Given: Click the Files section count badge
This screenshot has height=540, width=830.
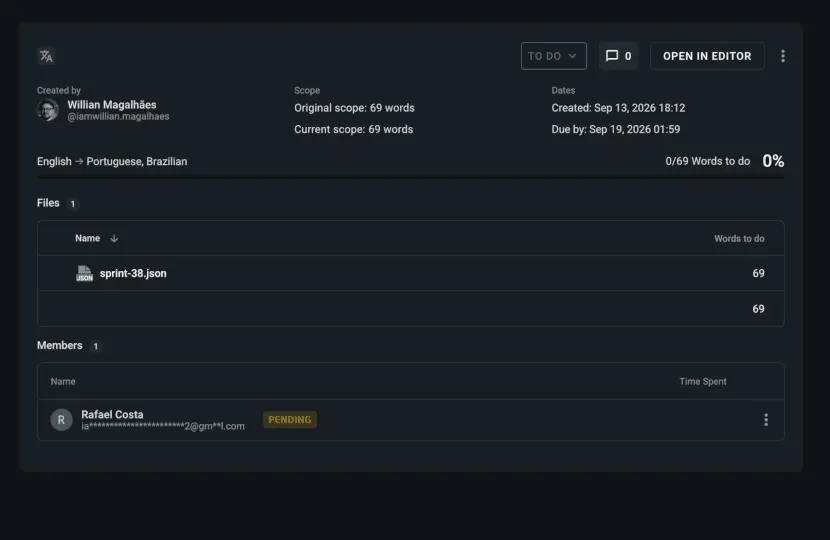Looking at the screenshot, I should pyautogui.click(x=73, y=204).
